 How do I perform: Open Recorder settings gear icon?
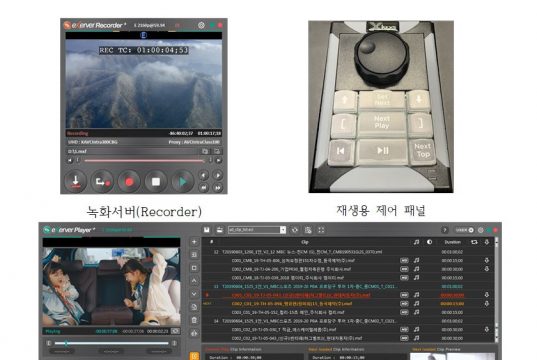click(x=201, y=25)
